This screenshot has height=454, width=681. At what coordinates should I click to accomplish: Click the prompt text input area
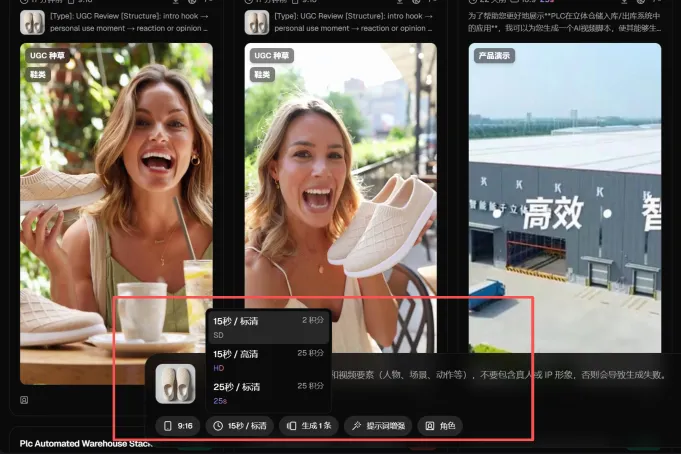tap(500, 375)
